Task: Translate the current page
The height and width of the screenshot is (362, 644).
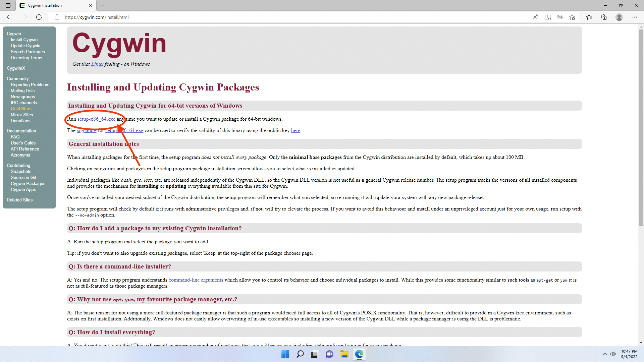Action: (559, 17)
